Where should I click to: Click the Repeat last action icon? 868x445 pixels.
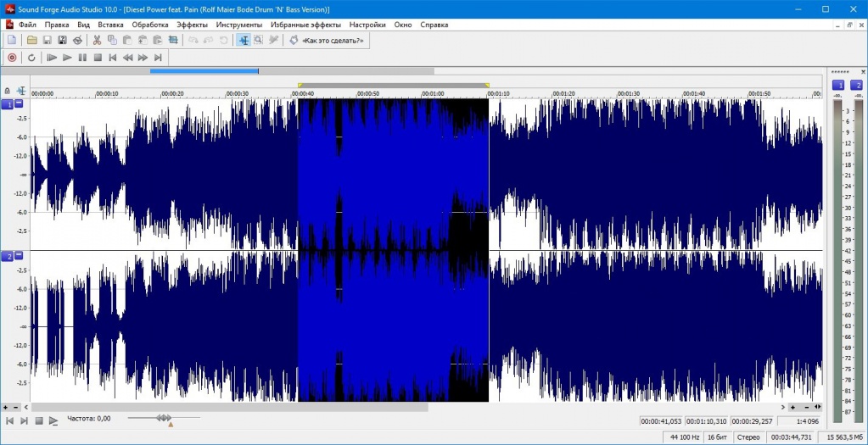tap(224, 40)
